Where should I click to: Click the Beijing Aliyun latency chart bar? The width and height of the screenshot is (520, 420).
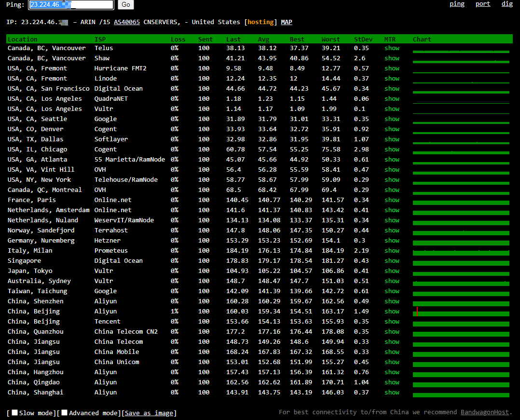(x=461, y=312)
